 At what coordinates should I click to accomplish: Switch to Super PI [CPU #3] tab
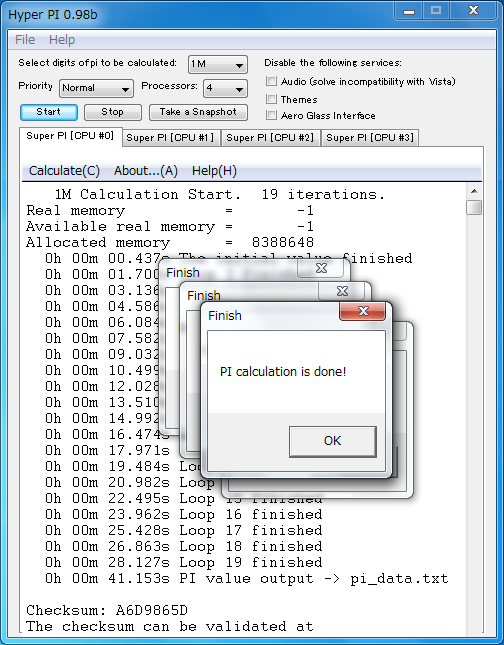tap(370, 138)
